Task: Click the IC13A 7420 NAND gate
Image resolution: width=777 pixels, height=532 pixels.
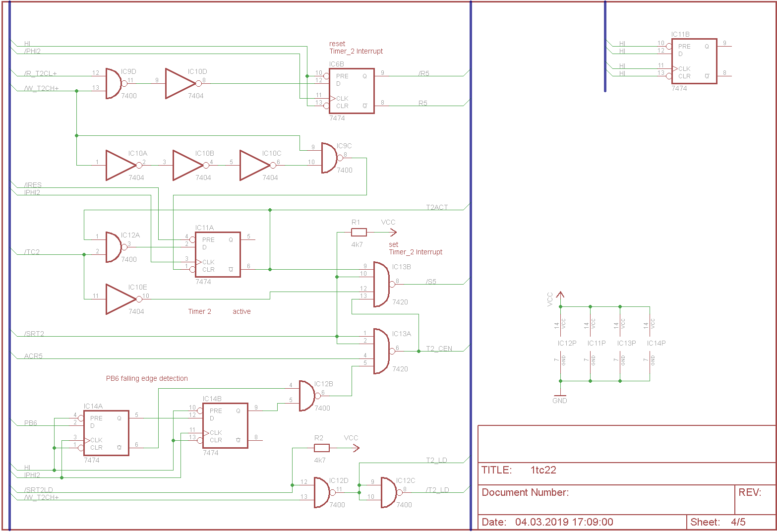Action: [x=382, y=351]
